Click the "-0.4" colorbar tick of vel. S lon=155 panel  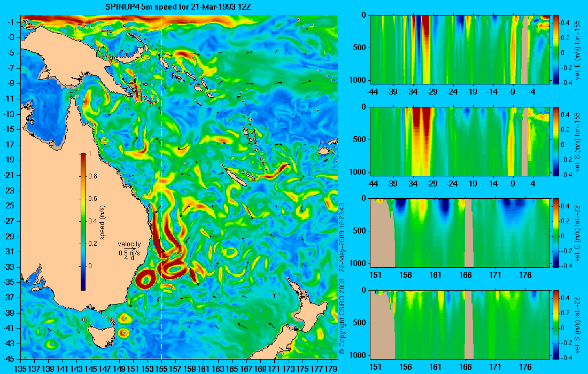pyautogui.click(x=566, y=174)
